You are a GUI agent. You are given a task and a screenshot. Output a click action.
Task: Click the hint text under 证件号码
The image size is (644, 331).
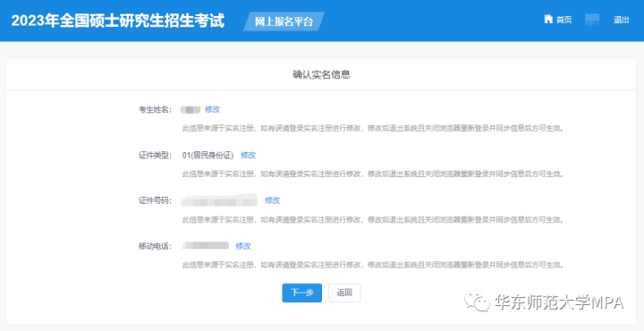coord(373,220)
